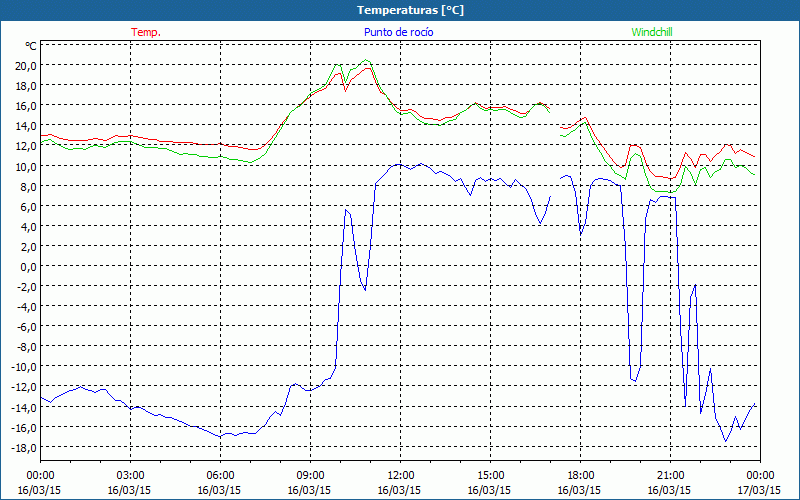Click the "20,0" y-axis value

[27, 65]
